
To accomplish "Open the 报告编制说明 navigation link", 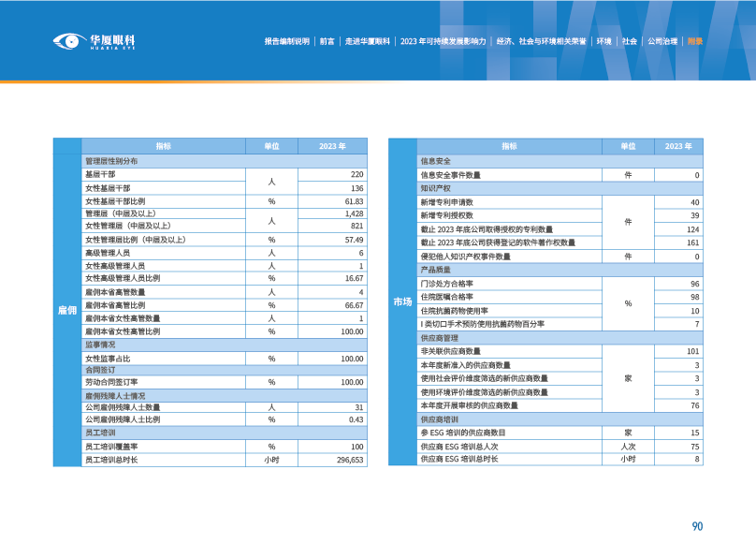I will pyautogui.click(x=286, y=41).
